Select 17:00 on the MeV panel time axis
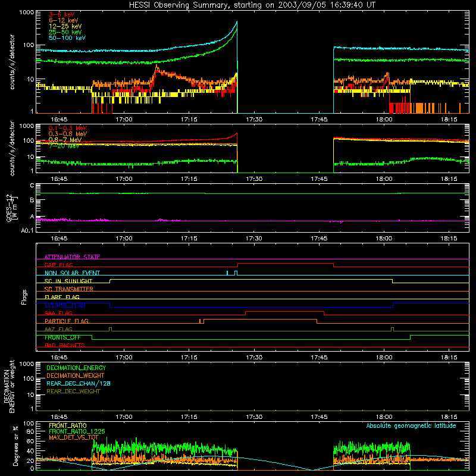This screenshot has width=476, height=476. (124, 179)
